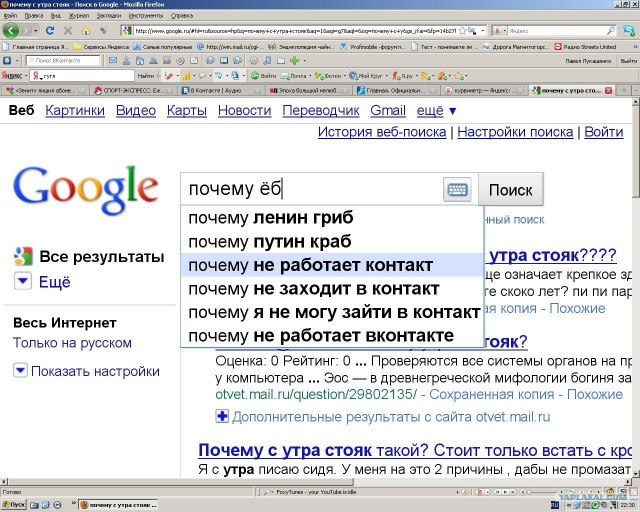Open the ещё ▼ dropdown in the Google top bar
This screenshot has height=512, width=640.
click(x=436, y=111)
